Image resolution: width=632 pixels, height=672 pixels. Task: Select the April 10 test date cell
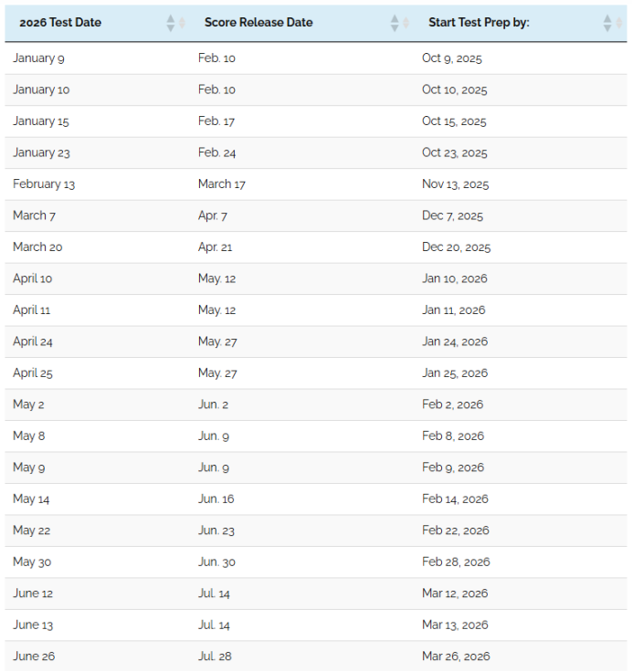coord(33,278)
